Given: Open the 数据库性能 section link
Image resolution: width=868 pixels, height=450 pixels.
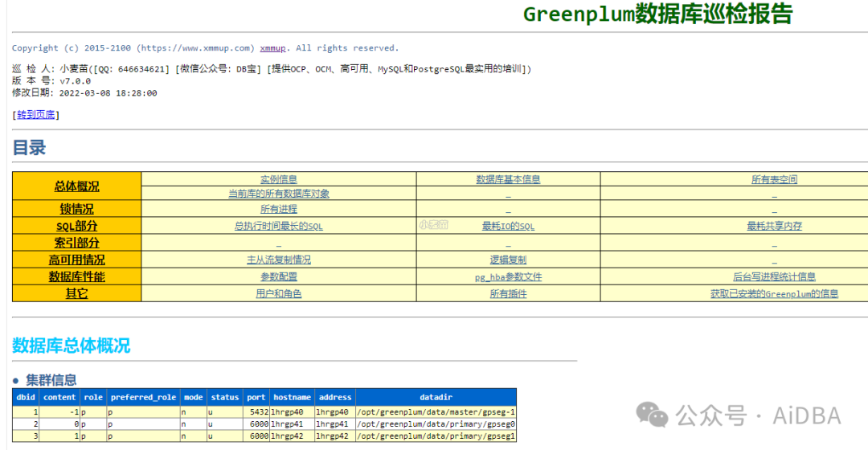Looking at the screenshot, I should [76, 276].
